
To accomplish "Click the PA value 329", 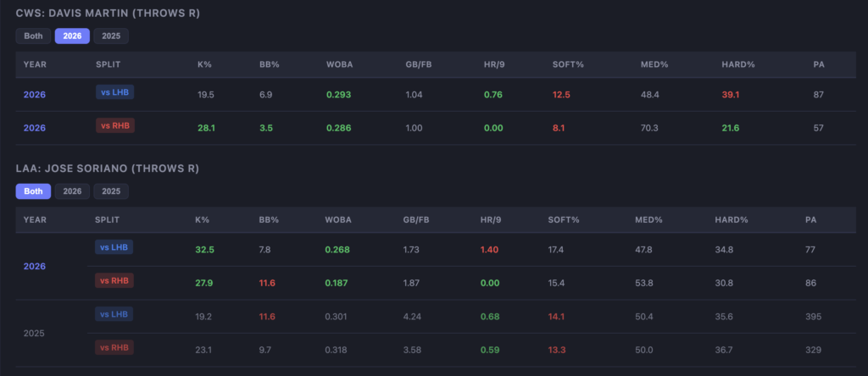I will (x=813, y=350).
